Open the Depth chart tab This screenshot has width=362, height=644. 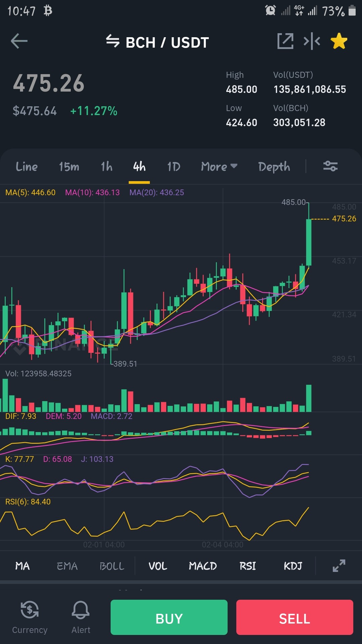click(274, 167)
